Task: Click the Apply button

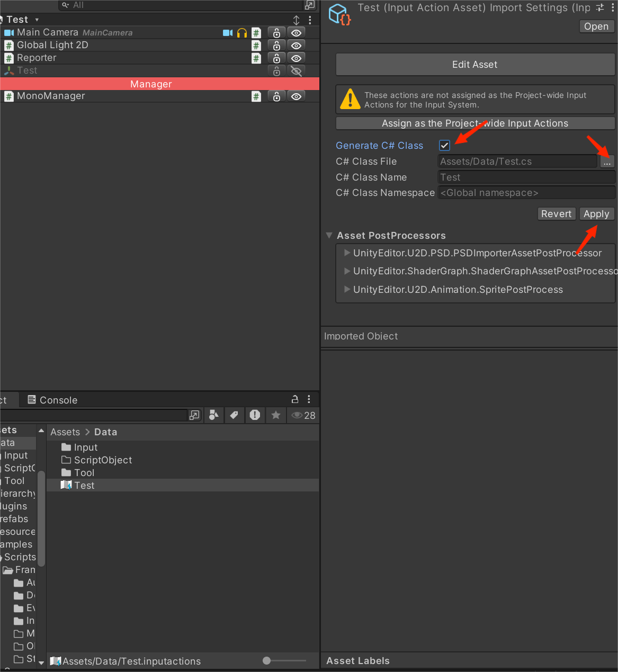Action: 596,214
